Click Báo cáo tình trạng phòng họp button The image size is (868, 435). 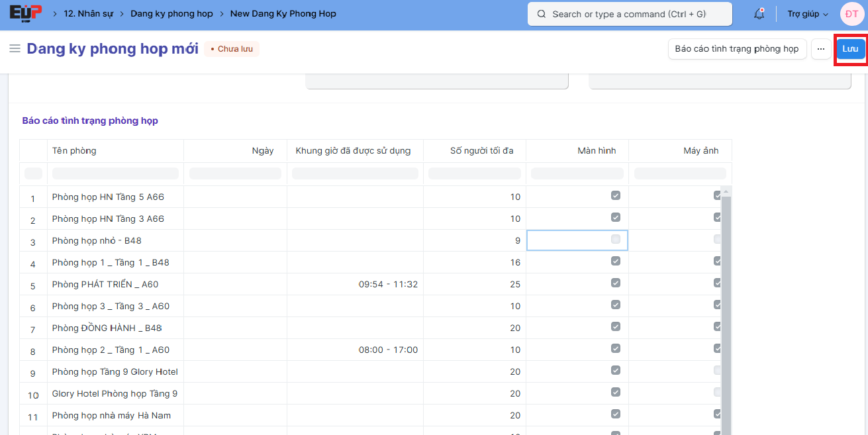pos(736,49)
